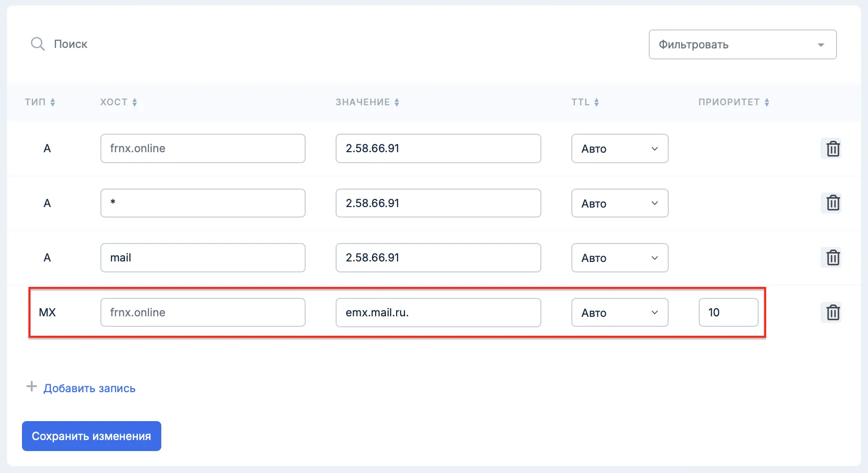Open TTL dropdown for MX record
868x473 pixels.
619,313
